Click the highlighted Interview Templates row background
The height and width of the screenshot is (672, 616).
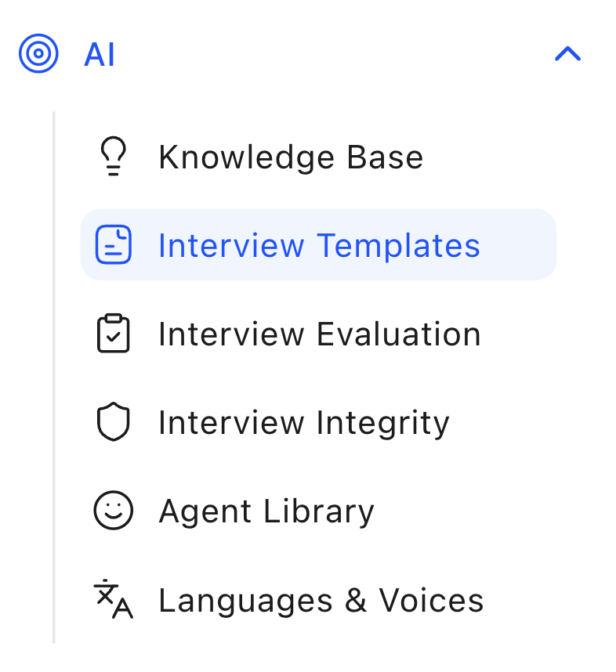517,245
